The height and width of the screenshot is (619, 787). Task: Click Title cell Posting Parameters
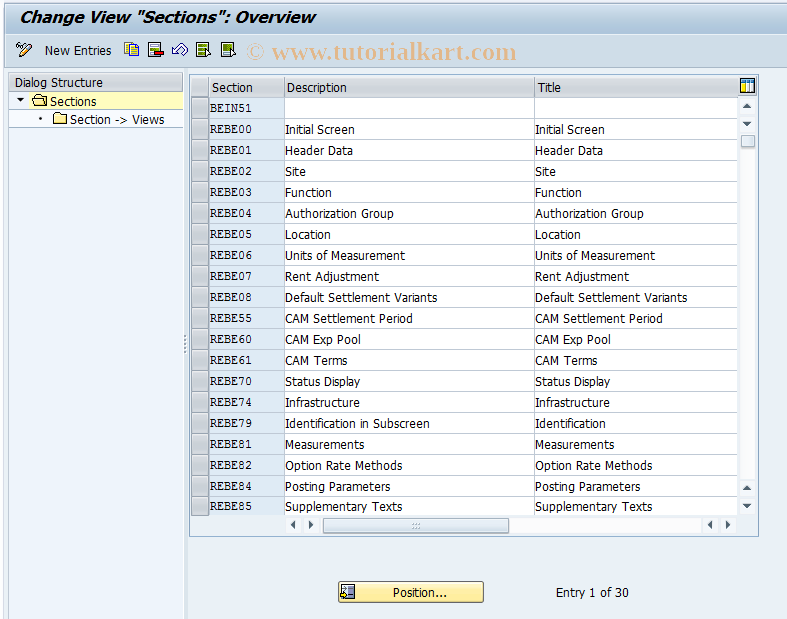pos(636,488)
